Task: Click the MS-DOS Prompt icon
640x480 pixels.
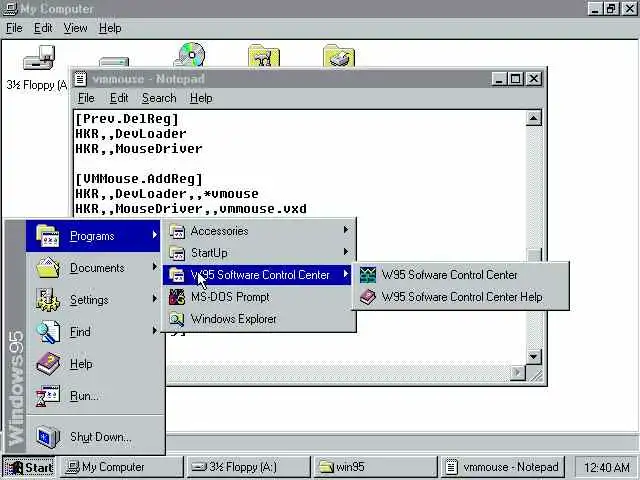Action: 177,297
